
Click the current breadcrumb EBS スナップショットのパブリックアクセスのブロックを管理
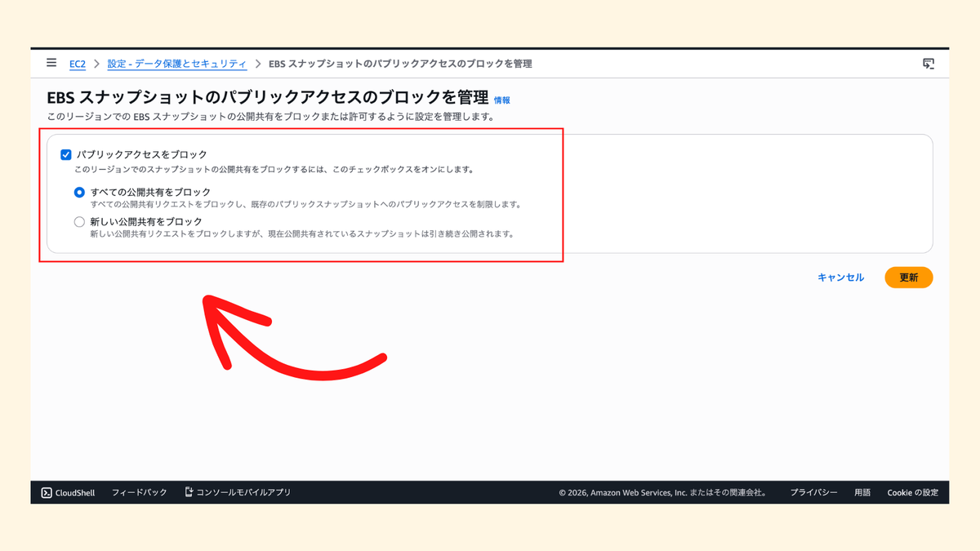tap(400, 64)
